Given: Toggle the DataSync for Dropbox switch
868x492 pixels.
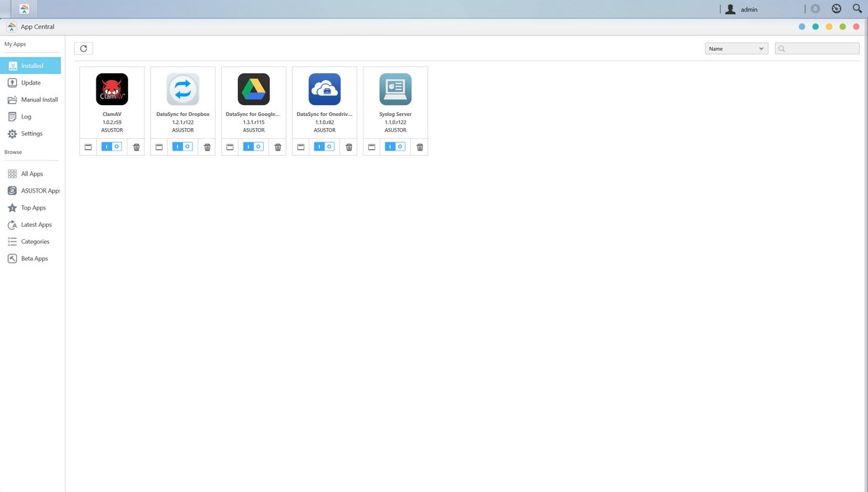Looking at the screenshot, I should coord(182,146).
